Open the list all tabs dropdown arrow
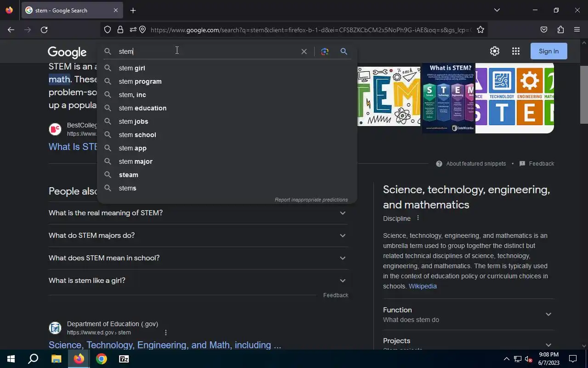Image resolution: width=588 pixels, height=368 pixels. (497, 10)
